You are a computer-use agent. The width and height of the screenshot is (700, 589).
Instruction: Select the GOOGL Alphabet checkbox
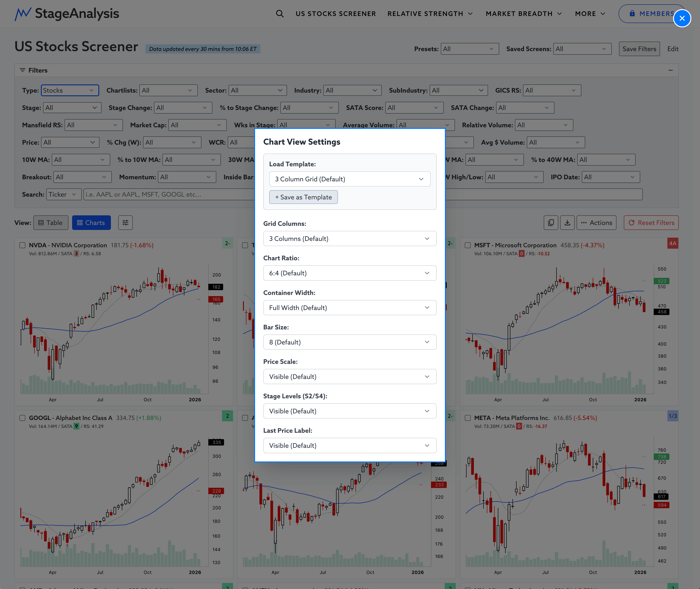22,418
